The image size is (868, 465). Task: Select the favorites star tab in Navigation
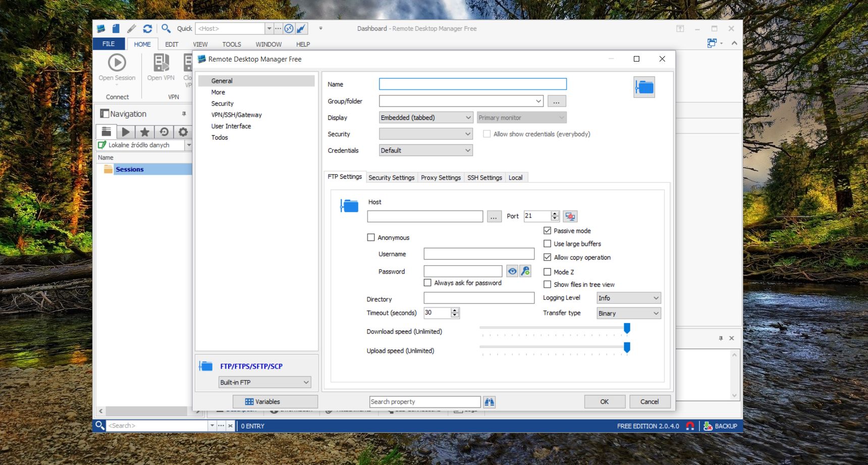coord(145,132)
